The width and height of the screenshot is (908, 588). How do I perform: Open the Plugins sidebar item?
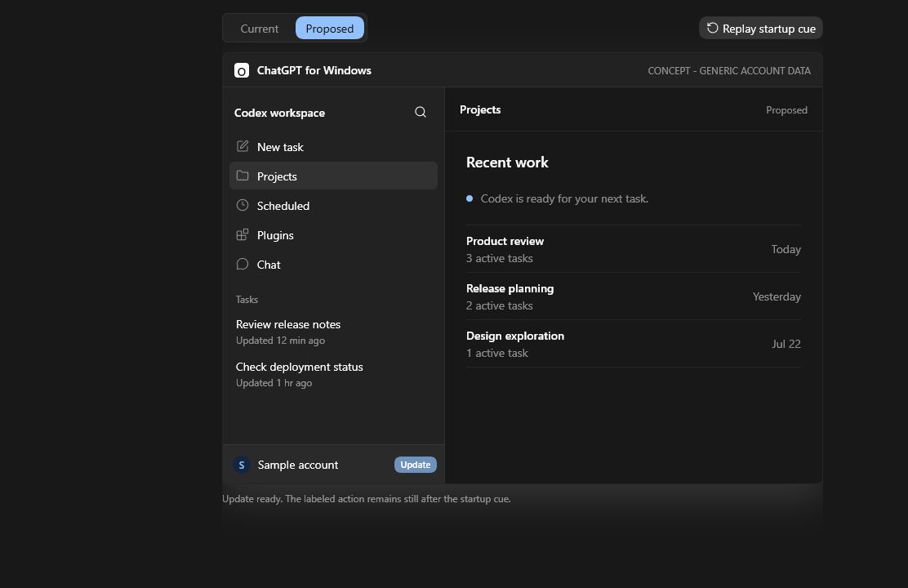(333, 235)
